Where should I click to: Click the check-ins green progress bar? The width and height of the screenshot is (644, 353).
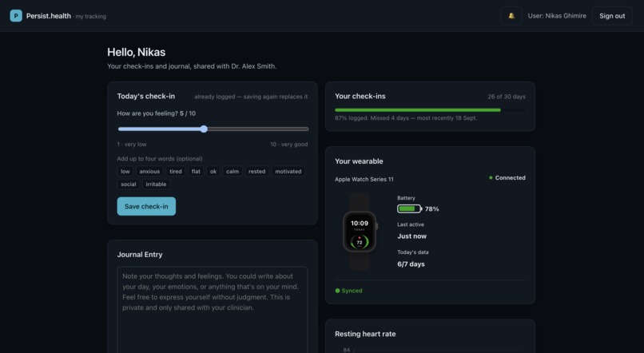(418, 110)
